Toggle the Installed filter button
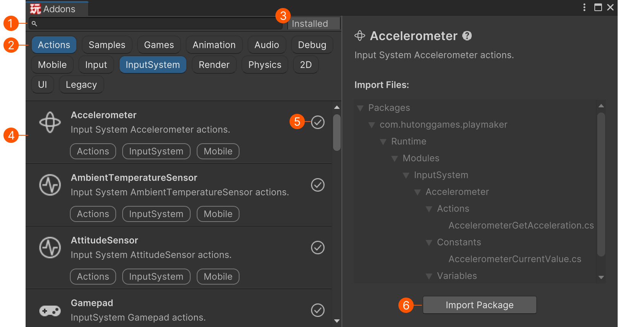Screen dimensions: 644x327 [314, 24]
